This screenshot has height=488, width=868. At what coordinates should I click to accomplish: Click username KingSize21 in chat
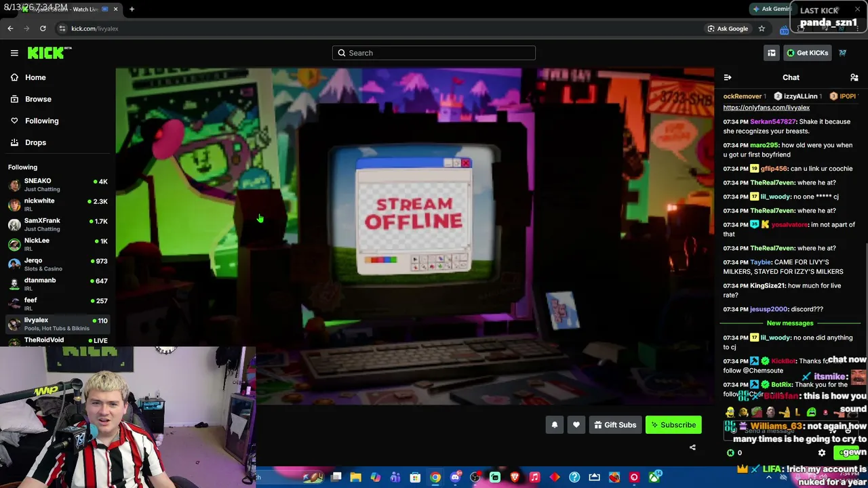[768, 286]
